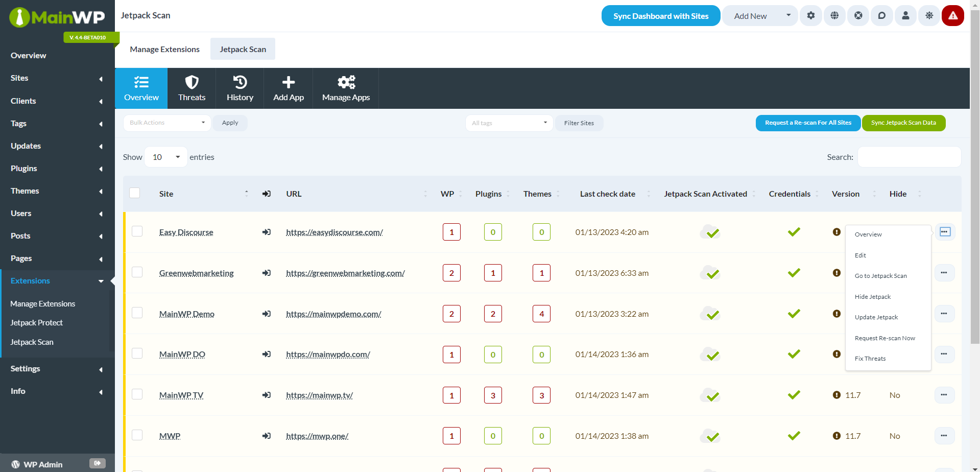Check the checkbox next to MainWP Demo

click(136, 313)
